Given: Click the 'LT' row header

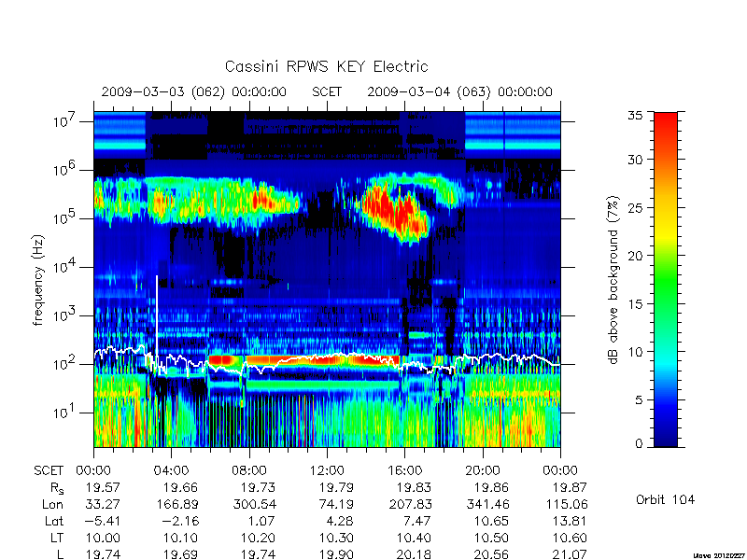Looking at the screenshot, I should click(57, 539).
